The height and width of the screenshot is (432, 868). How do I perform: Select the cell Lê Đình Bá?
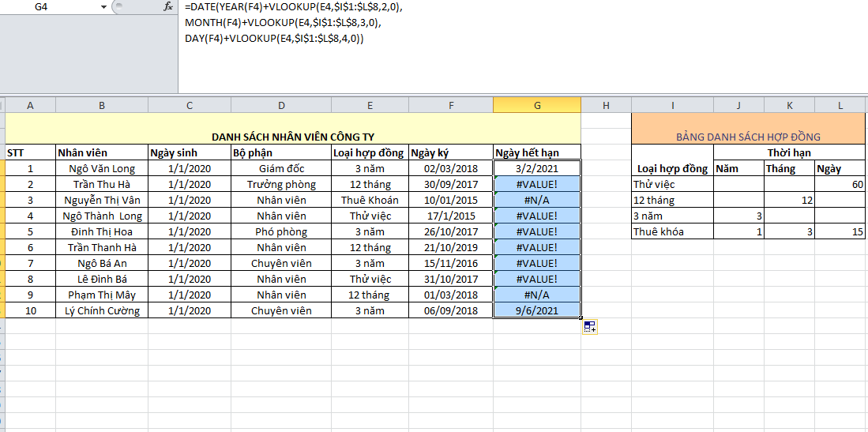click(x=102, y=279)
